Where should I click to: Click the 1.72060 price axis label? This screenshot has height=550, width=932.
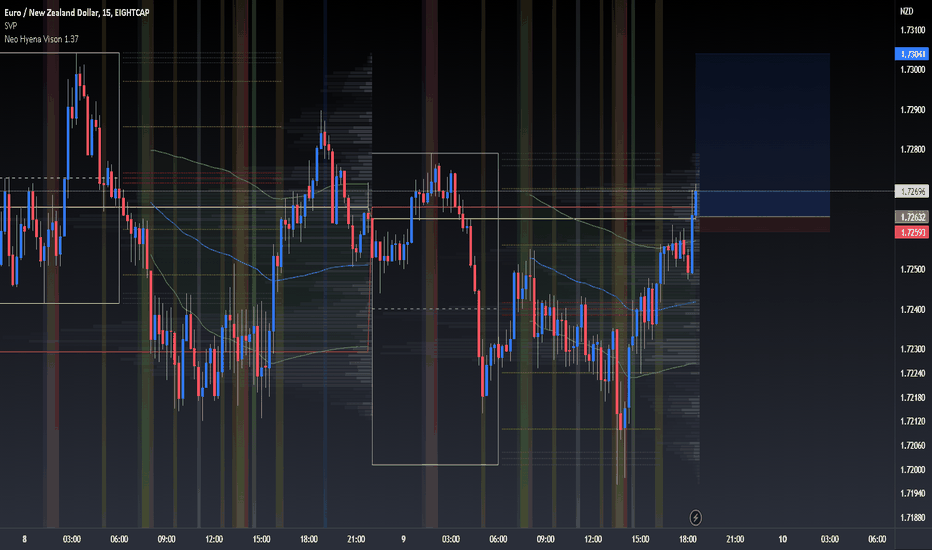913,445
